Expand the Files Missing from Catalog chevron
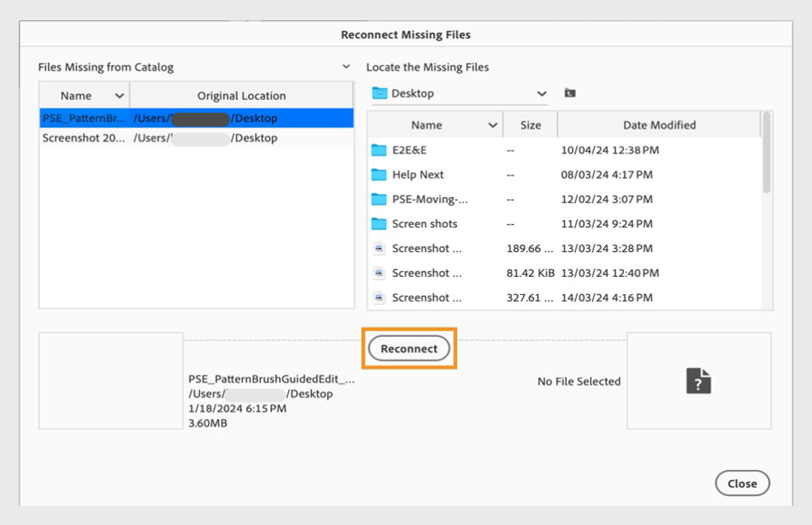Screen dimensions: 812x525 click(347, 67)
